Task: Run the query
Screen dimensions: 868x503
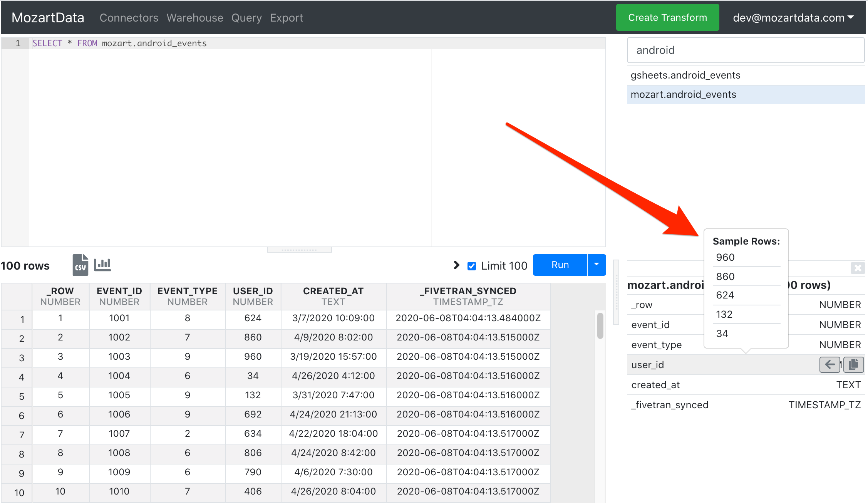Action: tap(560, 265)
